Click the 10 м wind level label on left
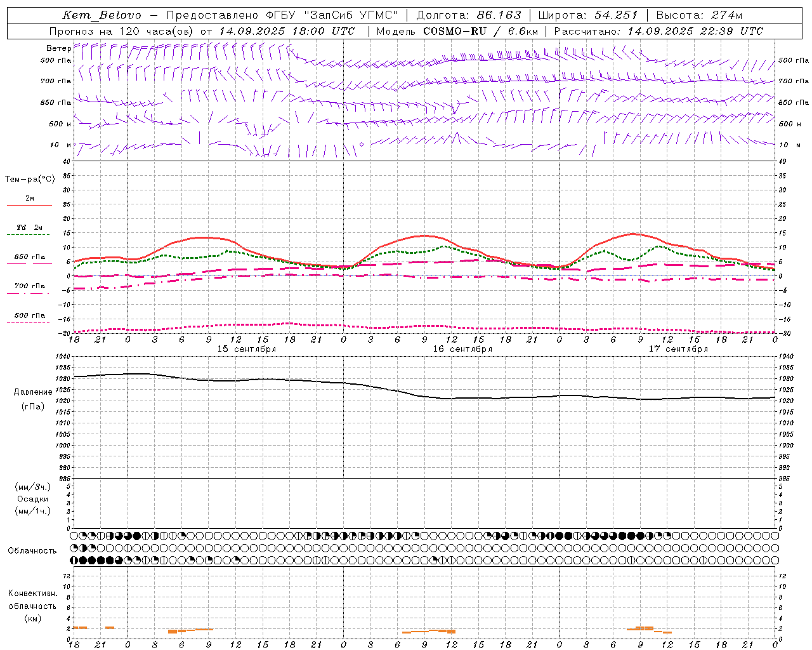The image size is (812, 650). pos(60,145)
